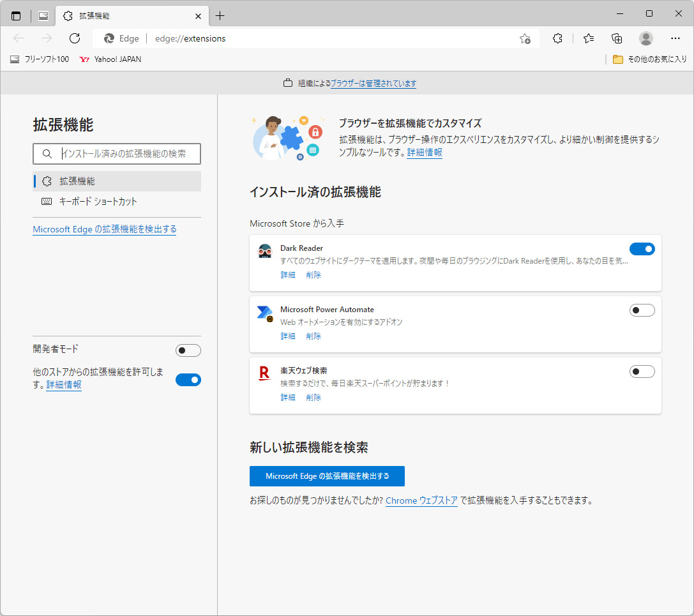Disable the Dark Reader extension toggle
This screenshot has width=694, height=616.
[x=642, y=249]
